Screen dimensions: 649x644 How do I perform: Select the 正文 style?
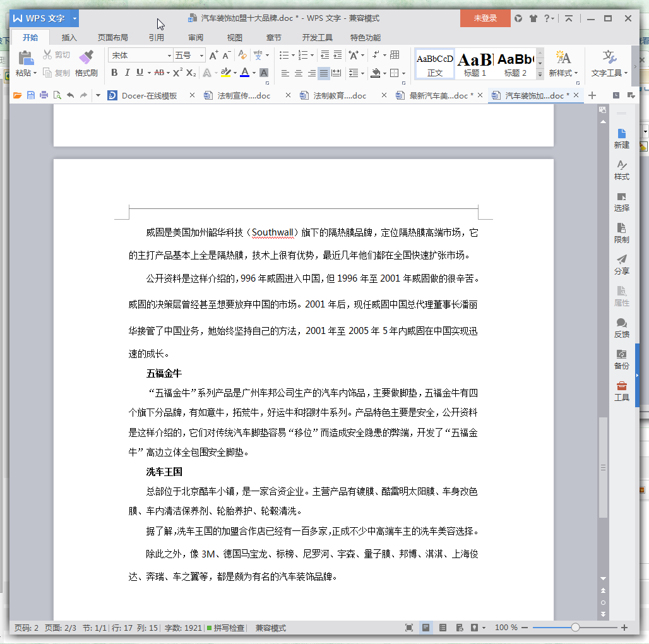pos(434,64)
